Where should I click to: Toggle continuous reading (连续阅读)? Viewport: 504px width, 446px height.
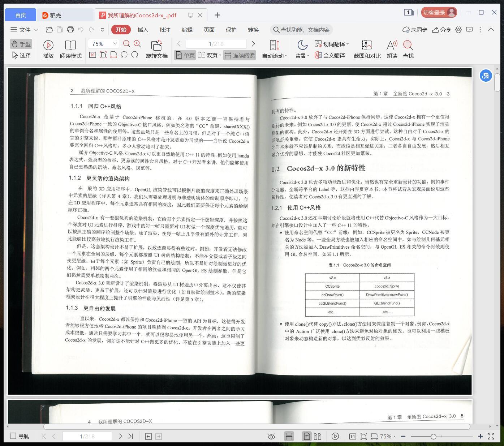[x=240, y=55]
